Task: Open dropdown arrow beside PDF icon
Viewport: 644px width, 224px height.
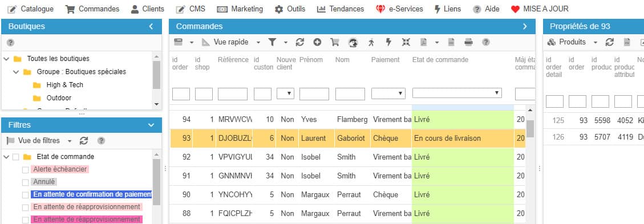Action: click(437, 42)
